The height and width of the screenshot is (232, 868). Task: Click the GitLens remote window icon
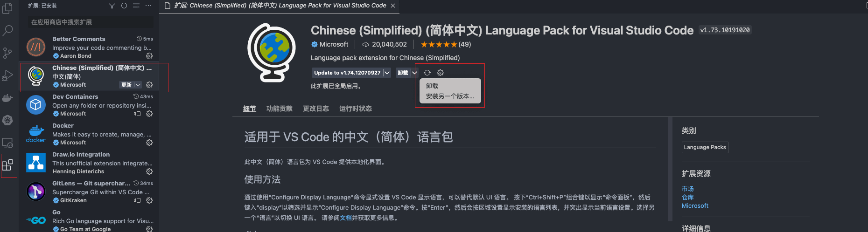coord(137,200)
